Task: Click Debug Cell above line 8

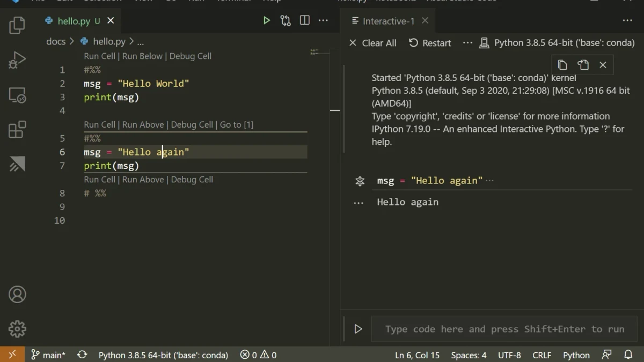Action: pyautogui.click(x=192, y=179)
